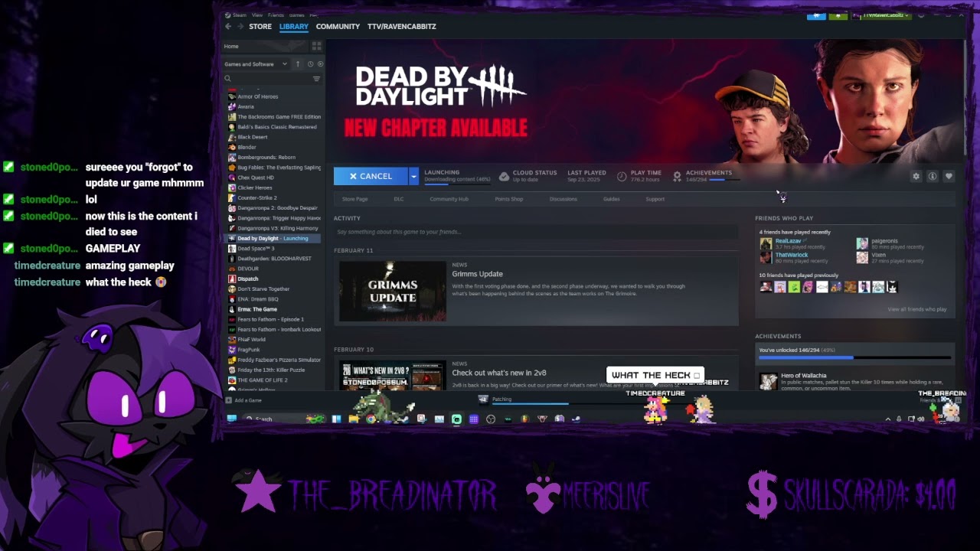Go forward with the Steam forward arrow

[240, 26]
